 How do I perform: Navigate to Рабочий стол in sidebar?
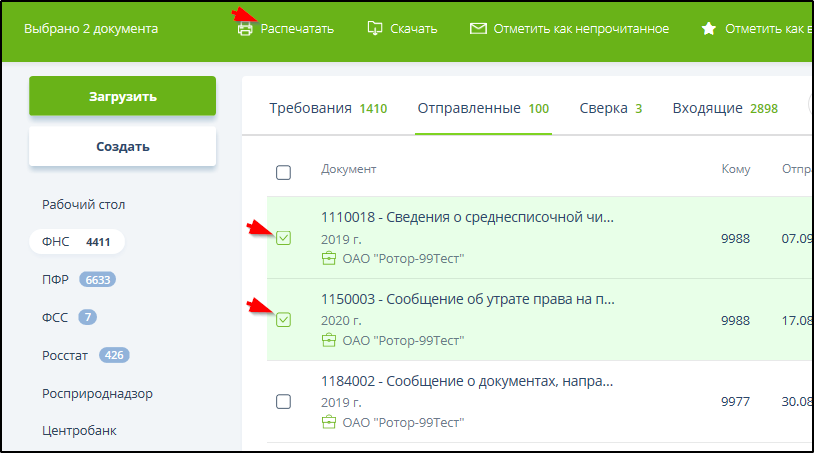(83, 204)
